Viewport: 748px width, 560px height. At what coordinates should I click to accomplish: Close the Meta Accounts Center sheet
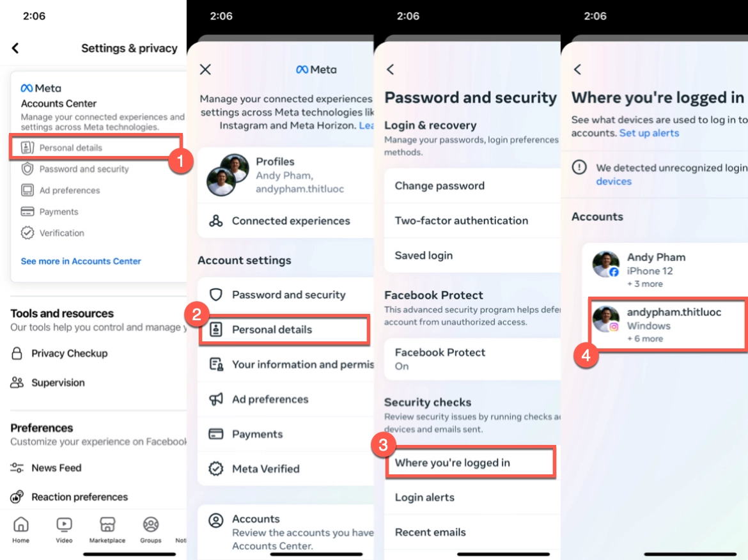(x=205, y=70)
